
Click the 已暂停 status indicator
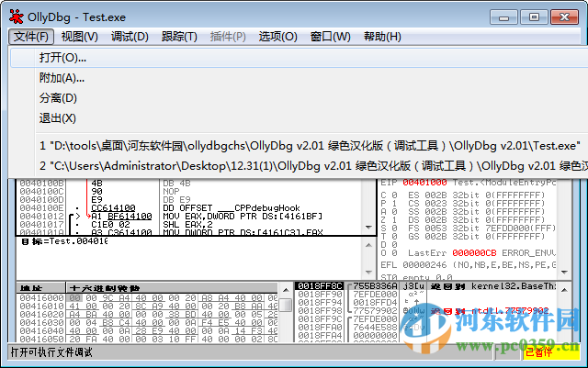[x=550, y=352]
